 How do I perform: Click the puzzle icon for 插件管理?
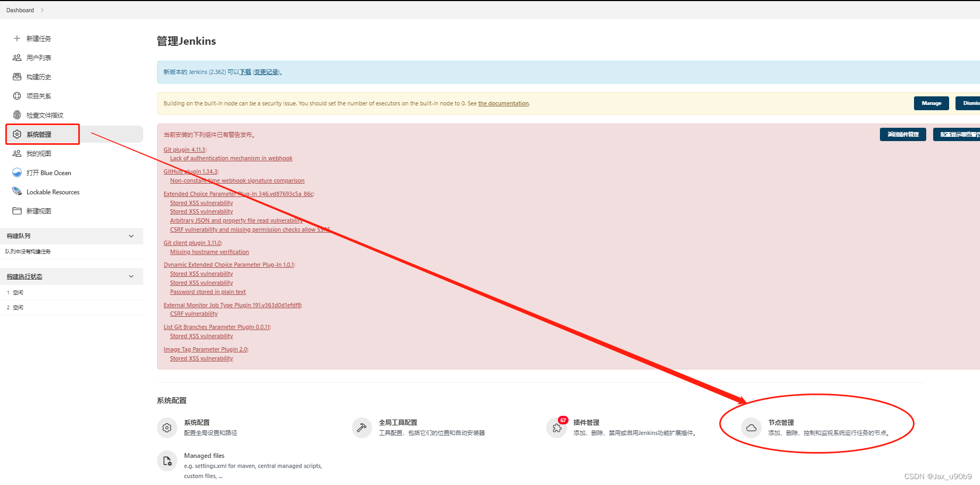pyautogui.click(x=556, y=428)
